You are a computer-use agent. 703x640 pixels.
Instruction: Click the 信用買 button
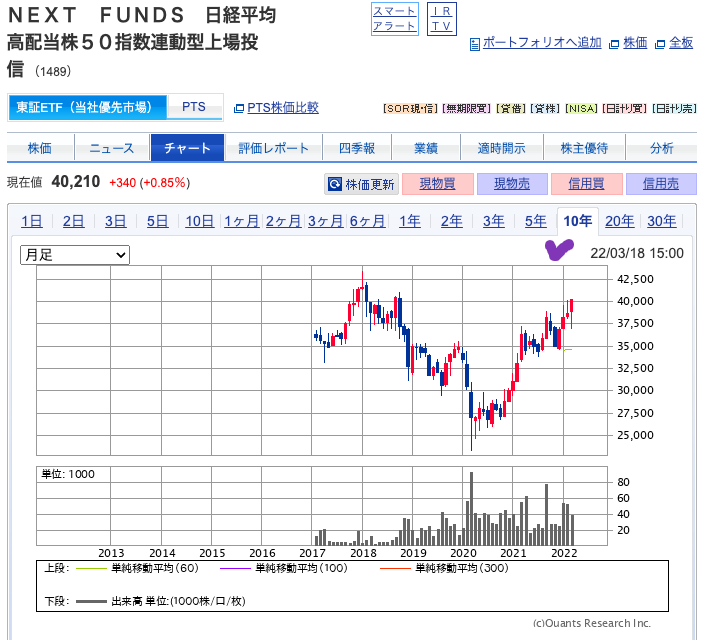[586, 184]
